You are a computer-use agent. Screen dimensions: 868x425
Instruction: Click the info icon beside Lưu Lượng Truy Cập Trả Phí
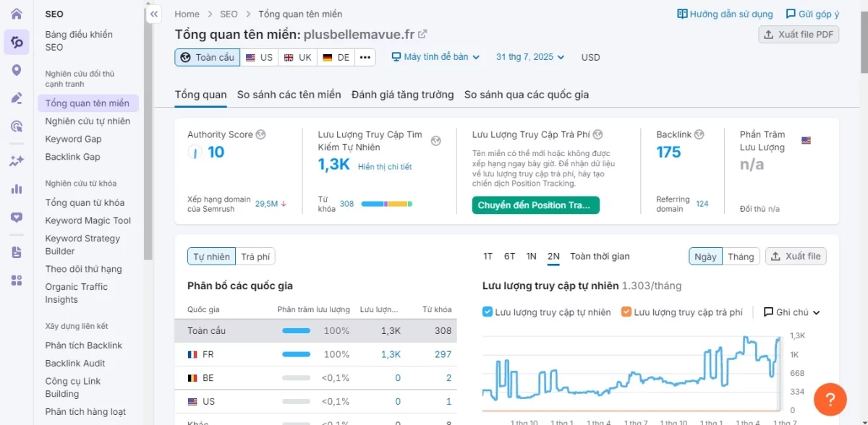click(598, 134)
